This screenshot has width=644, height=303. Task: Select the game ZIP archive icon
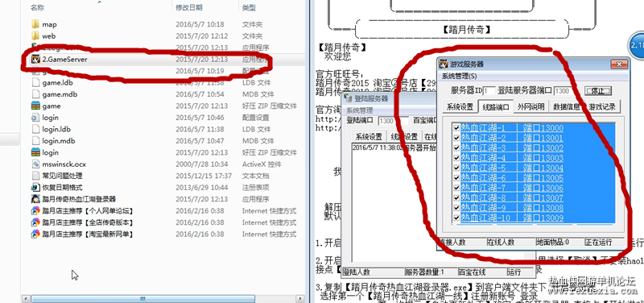pyautogui.click(x=35, y=106)
